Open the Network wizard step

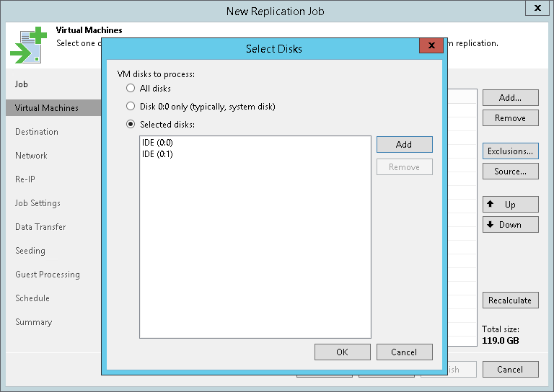(x=31, y=156)
